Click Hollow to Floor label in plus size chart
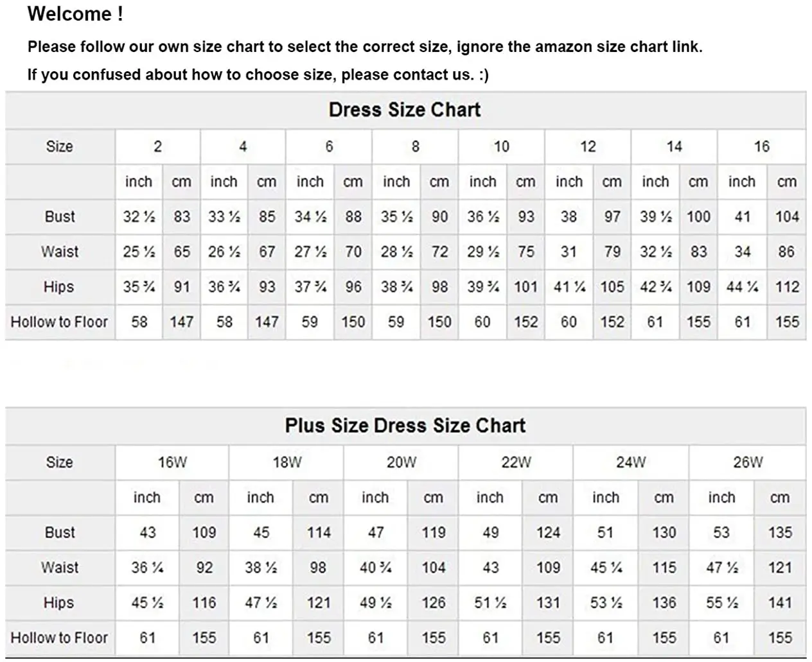Screen dimensions: 812x662 59,638
